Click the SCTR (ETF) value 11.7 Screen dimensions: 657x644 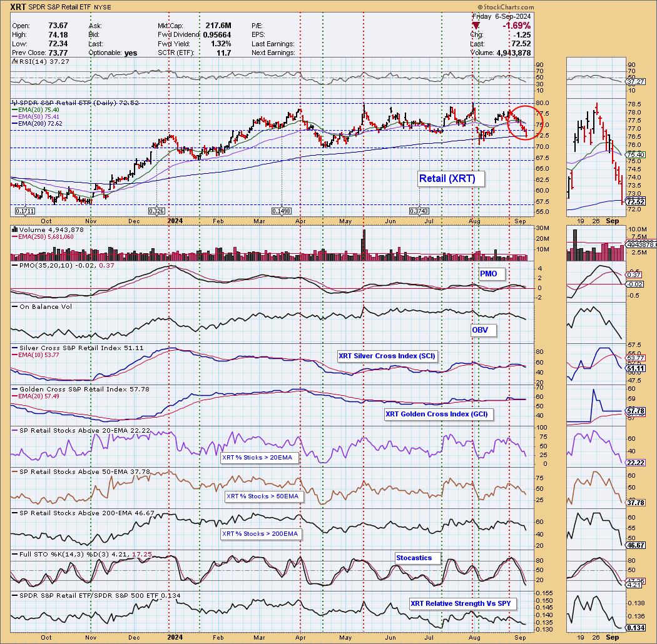(224, 53)
